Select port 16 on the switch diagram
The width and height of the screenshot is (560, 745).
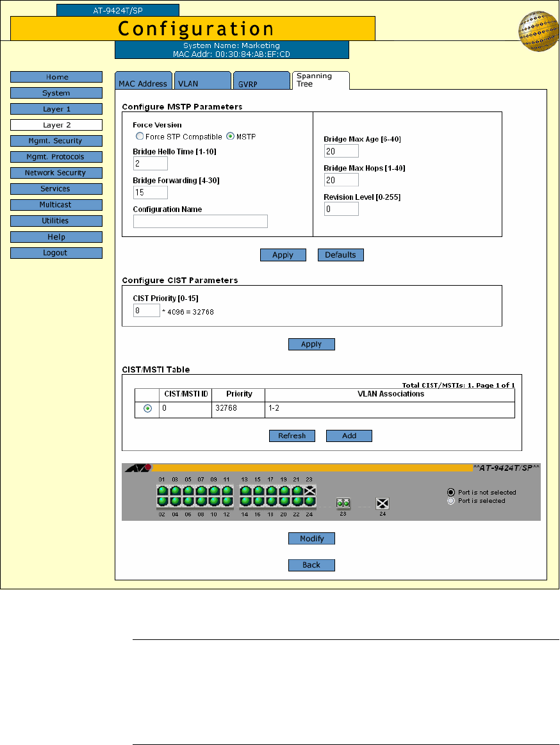258,502
